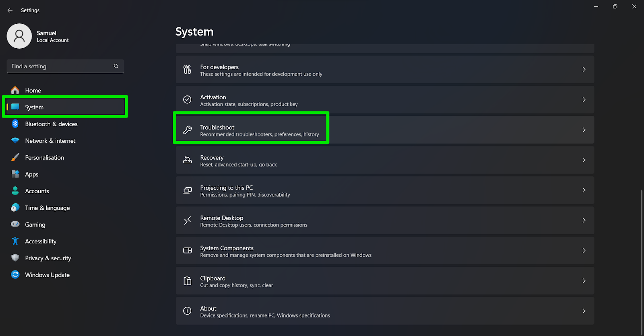Click the Recovery icon
644x336 pixels.
pyautogui.click(x=187, y=160)
